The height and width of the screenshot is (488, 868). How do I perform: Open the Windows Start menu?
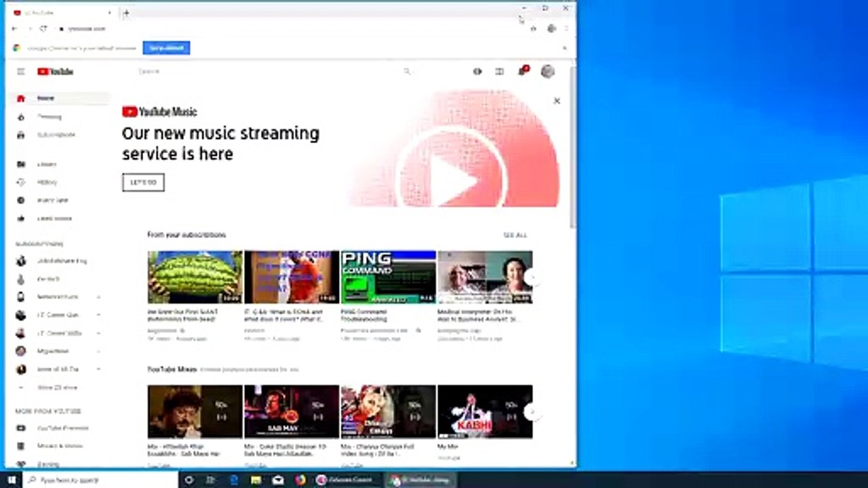coord(12,480)
